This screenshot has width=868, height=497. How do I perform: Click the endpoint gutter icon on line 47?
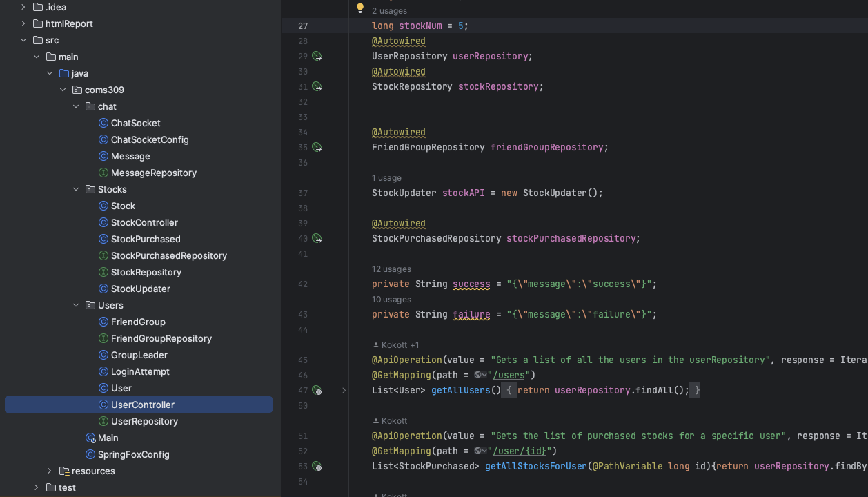[317, 391]
